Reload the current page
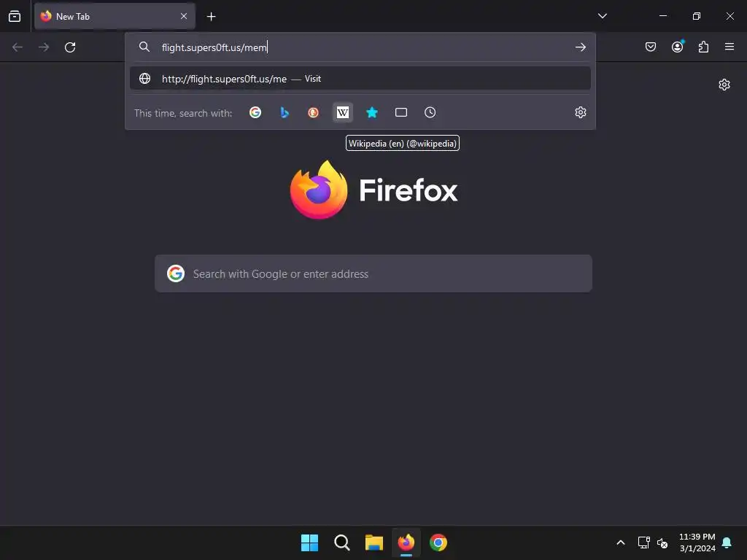747x560 pixels. tap(70, 47)
